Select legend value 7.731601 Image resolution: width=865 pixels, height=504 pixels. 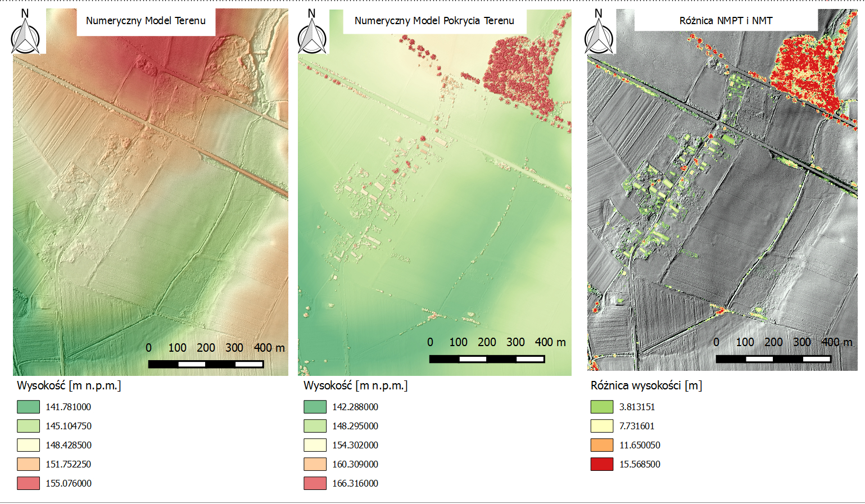[637, 426]
